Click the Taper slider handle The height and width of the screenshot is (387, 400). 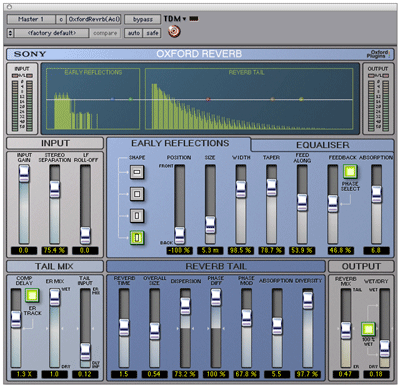[272, 187]
